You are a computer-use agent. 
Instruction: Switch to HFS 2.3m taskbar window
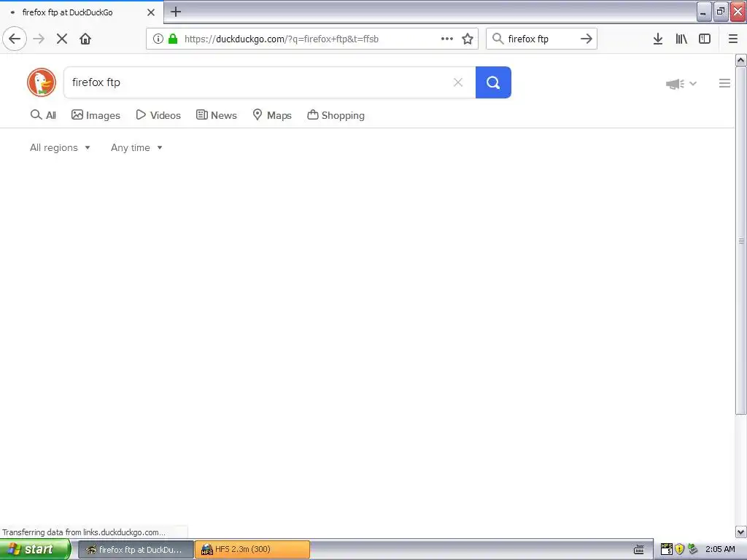(252, 550)
